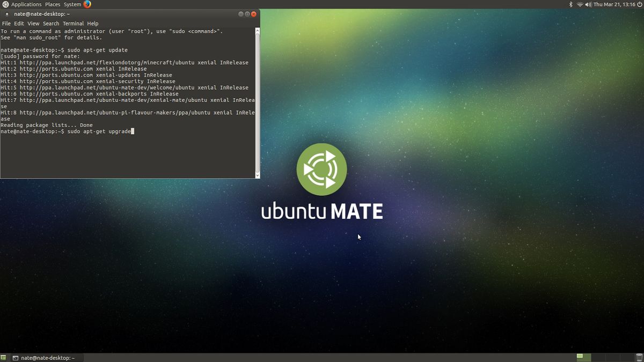644x362 pixels.
Task: Click the '[sudo] password for nate:' line
Action: (40, 56)
